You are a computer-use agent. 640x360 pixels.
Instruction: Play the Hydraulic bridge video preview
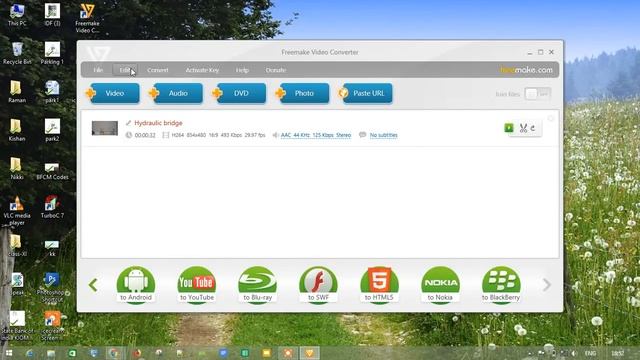pyautogui.click(x=509, y=128)
